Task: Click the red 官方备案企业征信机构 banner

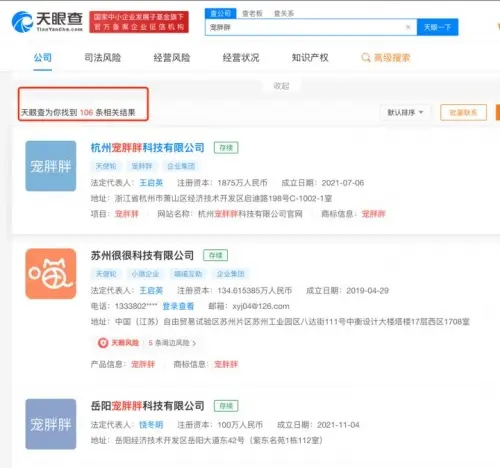Action: pyautogui.click(x=139, y=22)
